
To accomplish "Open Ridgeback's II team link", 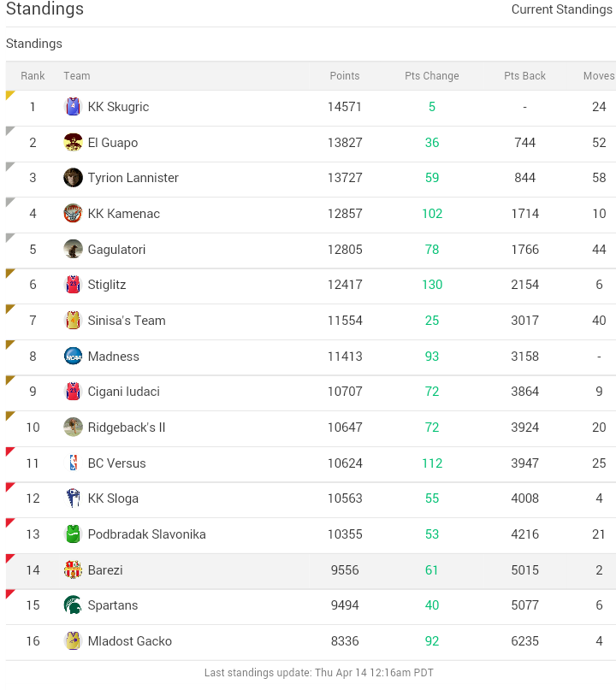I will pyautogui.click(x=127, y=428).
